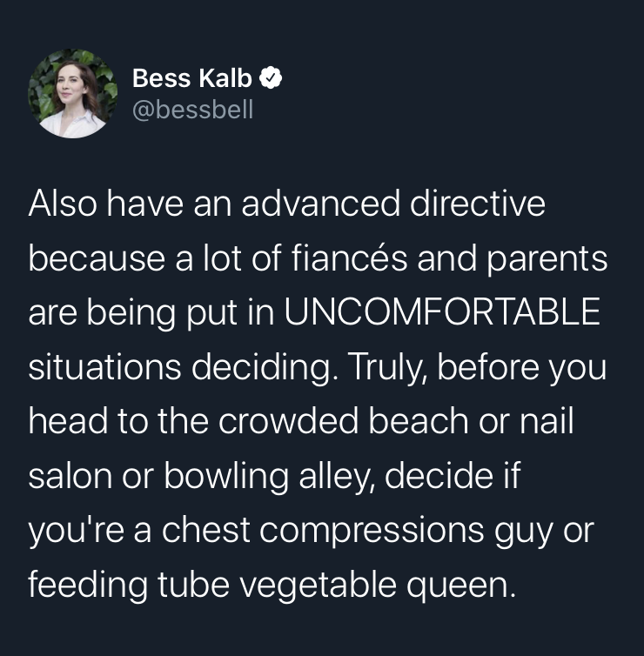Viewport: 644px width, 656px height.
Task: Click the verified checkmark badge
Action: point(271,79)
